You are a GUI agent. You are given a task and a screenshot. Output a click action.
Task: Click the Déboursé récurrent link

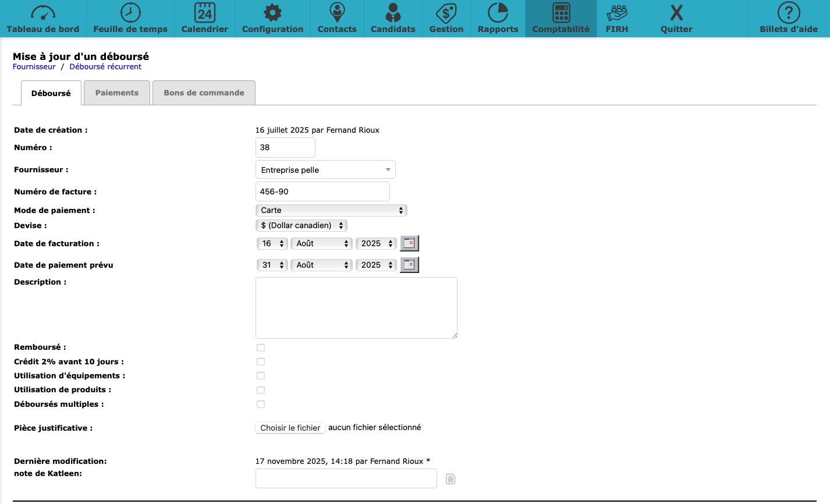pos(105,67)
